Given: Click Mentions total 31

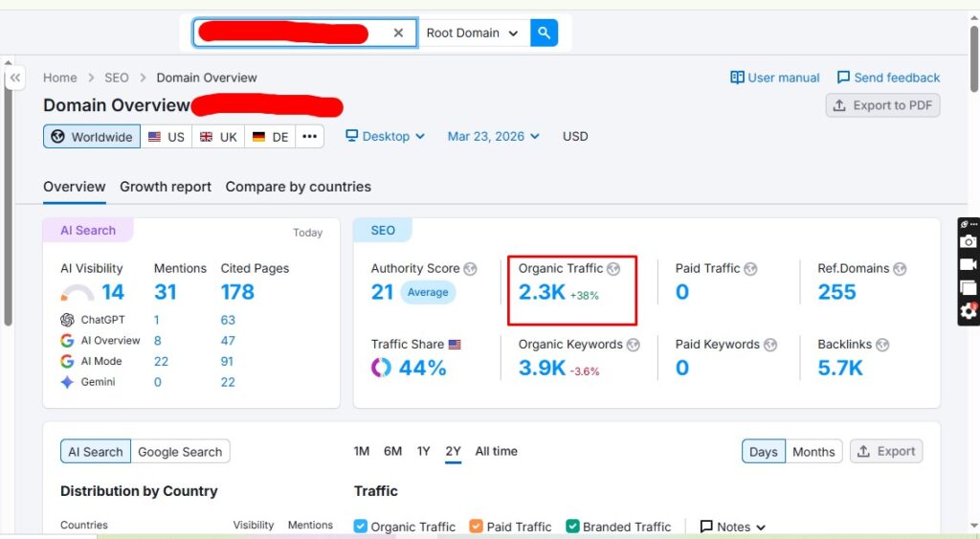Looking at the screenshot, I should point(165,292).
